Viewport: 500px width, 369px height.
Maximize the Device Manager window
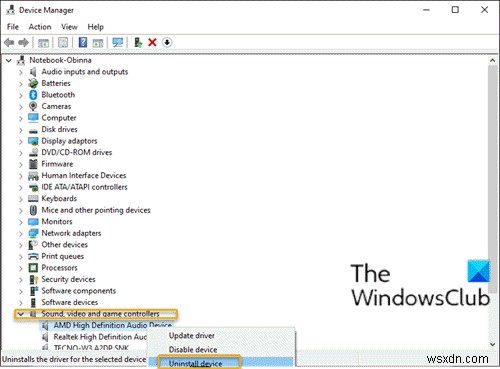[455, 10]
